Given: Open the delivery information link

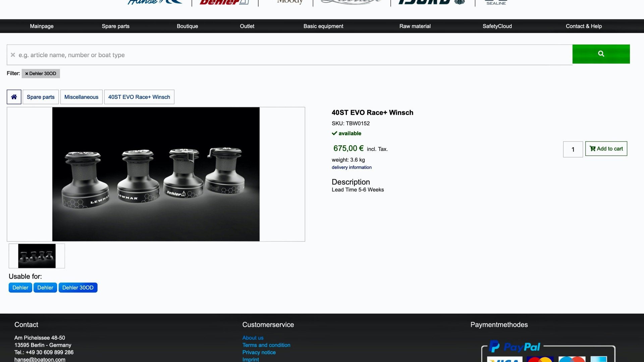Looking at the screenshot, I should (352, 167).
